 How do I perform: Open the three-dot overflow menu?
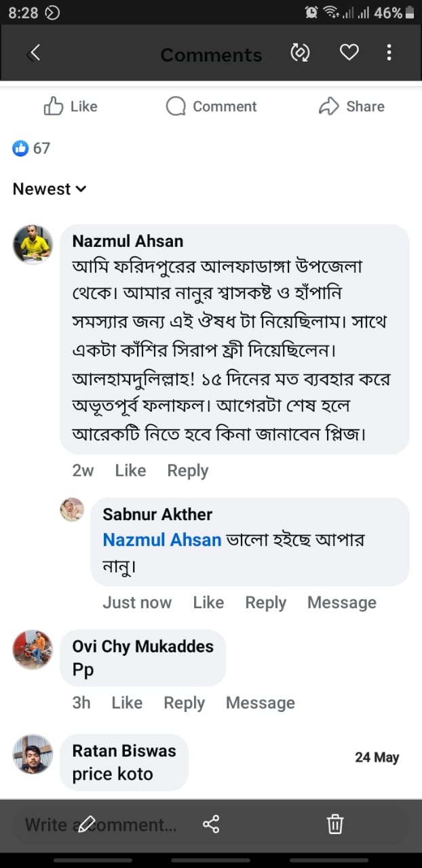(389, 53)
